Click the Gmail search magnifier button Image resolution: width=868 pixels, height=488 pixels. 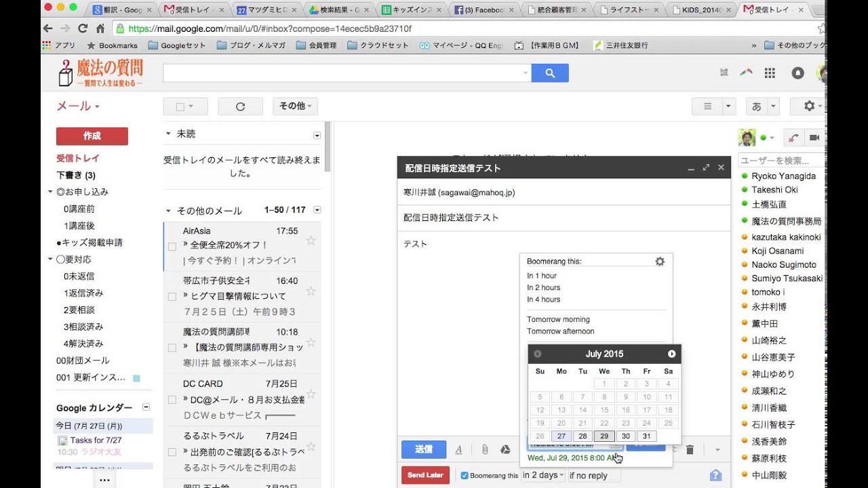(x=550, y=73)
